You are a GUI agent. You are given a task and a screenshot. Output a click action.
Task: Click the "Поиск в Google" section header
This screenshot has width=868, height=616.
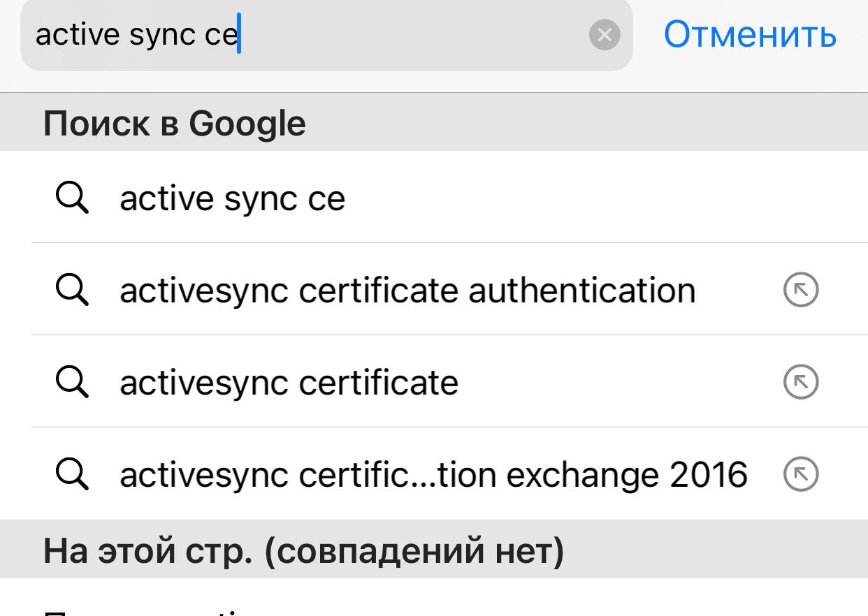click(x=175, y=124)
